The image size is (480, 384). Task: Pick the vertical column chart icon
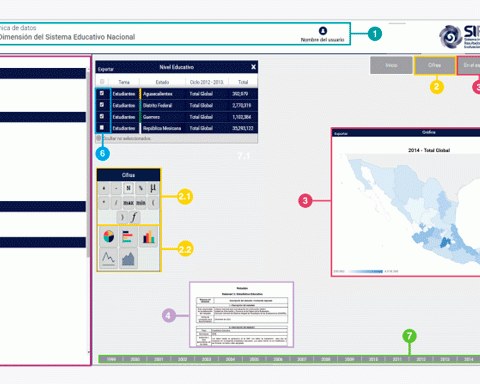[148, 237]
